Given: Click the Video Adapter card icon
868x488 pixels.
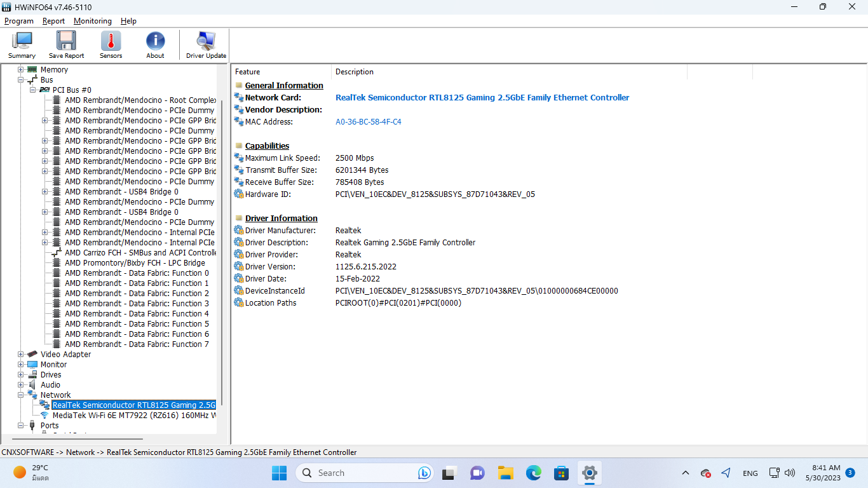Looking at the screenshot, I should (32, 355).
